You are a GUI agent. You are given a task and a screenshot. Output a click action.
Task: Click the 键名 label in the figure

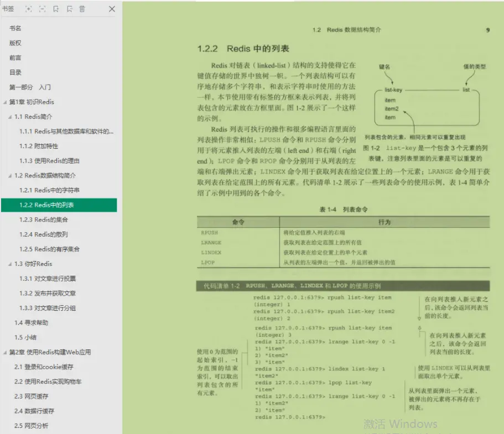pos(385,67)
